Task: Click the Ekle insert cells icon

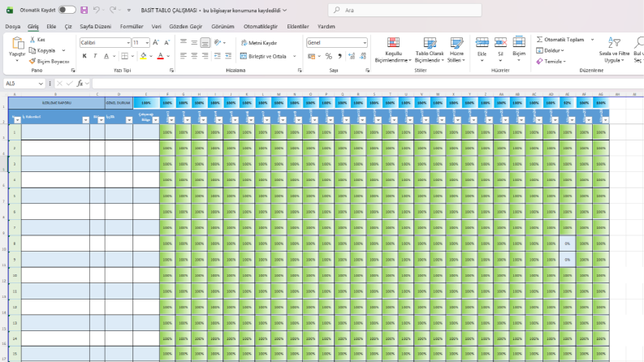Action: tap(482, 42)
